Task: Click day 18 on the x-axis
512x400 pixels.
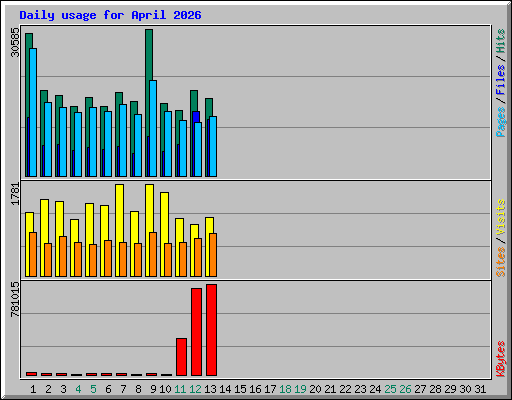Action: point(285,389)
